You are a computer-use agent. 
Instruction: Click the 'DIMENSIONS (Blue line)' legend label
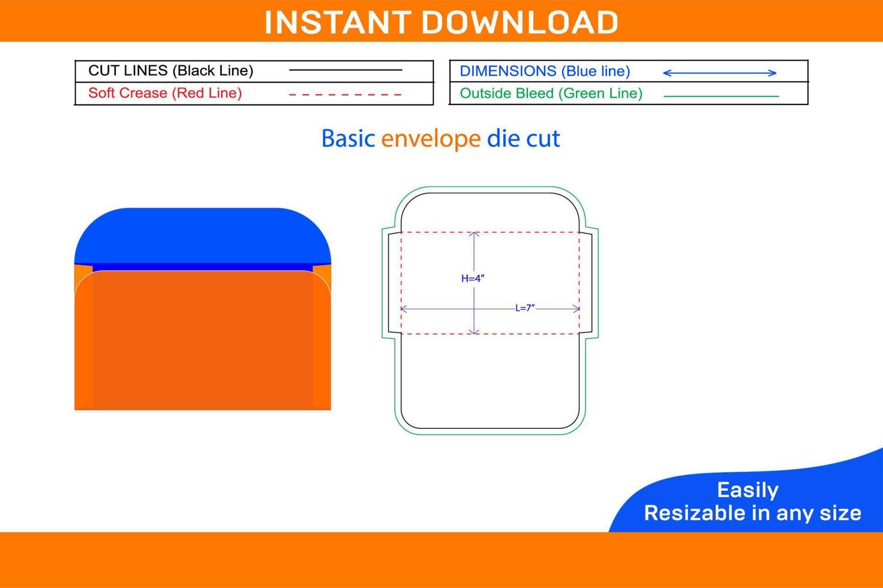[x=545, y=71]
